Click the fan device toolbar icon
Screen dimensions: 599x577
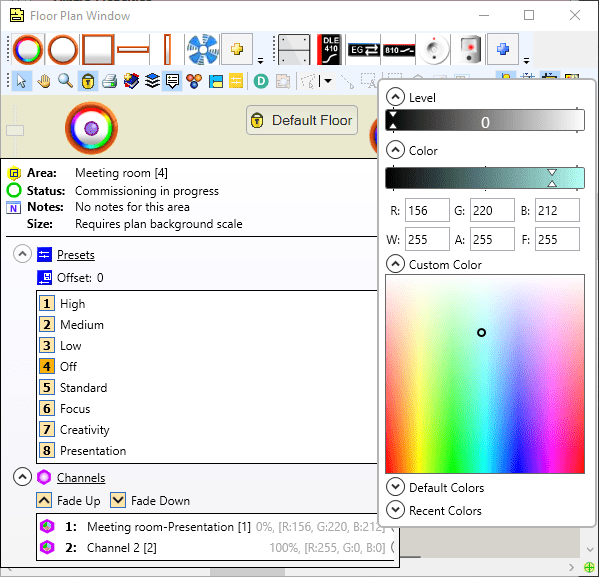(203, 50)
